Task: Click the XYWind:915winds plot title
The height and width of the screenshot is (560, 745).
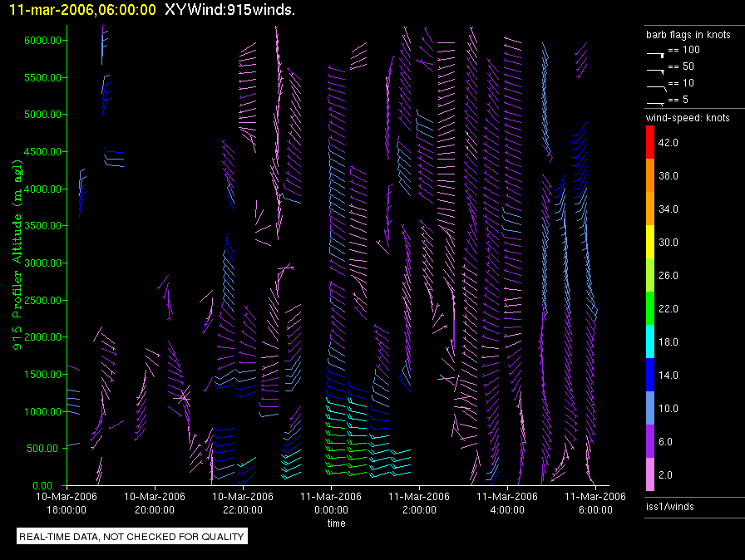Action: [229, 10]
